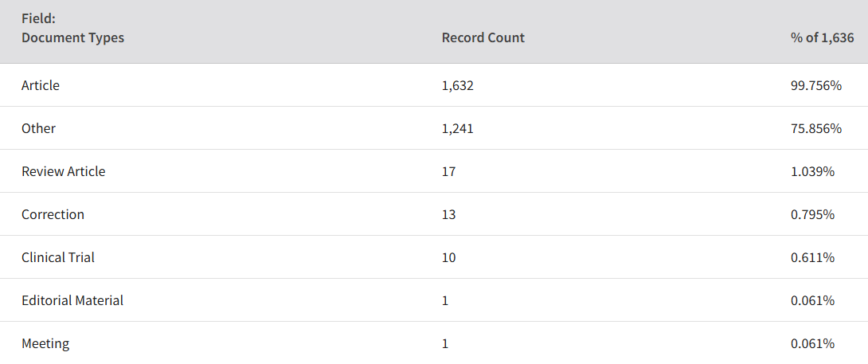Click the 1.039% percentage value
The height and width of the screenshot is (364, 868).
click(x=812, y=171)
